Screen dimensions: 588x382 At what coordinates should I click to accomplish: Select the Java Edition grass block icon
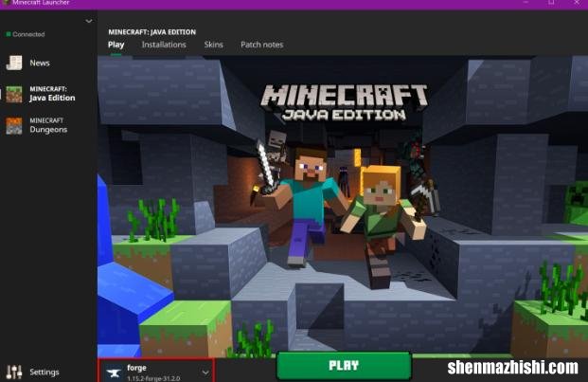14,94
